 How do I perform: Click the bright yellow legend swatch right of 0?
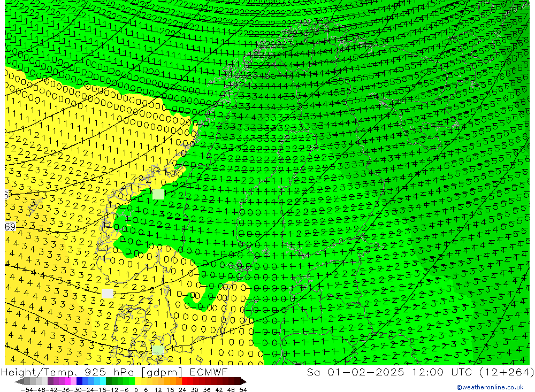(137, 381)
